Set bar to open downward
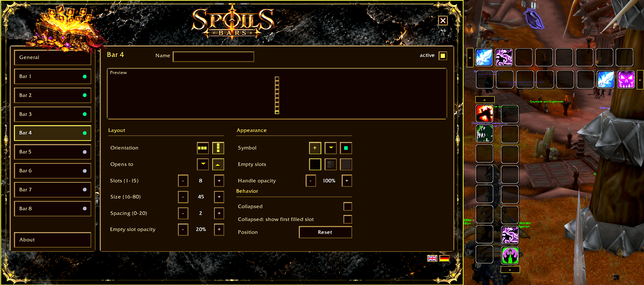Viewport: 644px width, 285px height. tap(203, 164)
